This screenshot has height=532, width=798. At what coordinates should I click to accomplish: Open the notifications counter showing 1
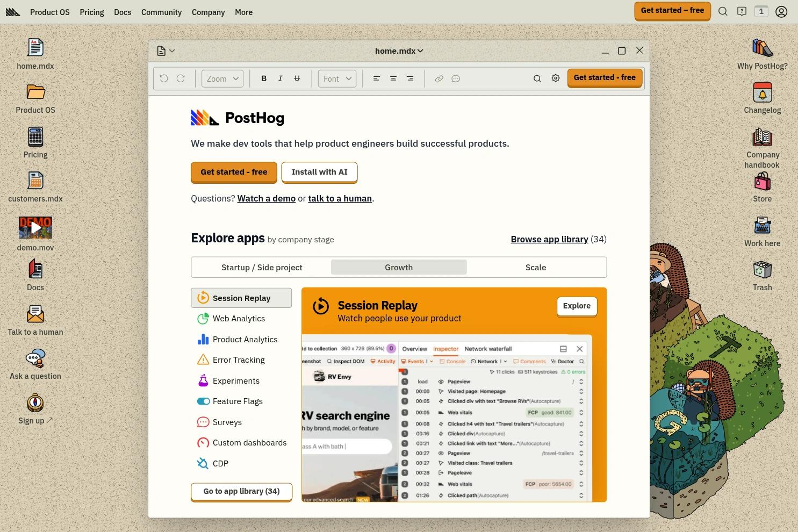[761, 11]
